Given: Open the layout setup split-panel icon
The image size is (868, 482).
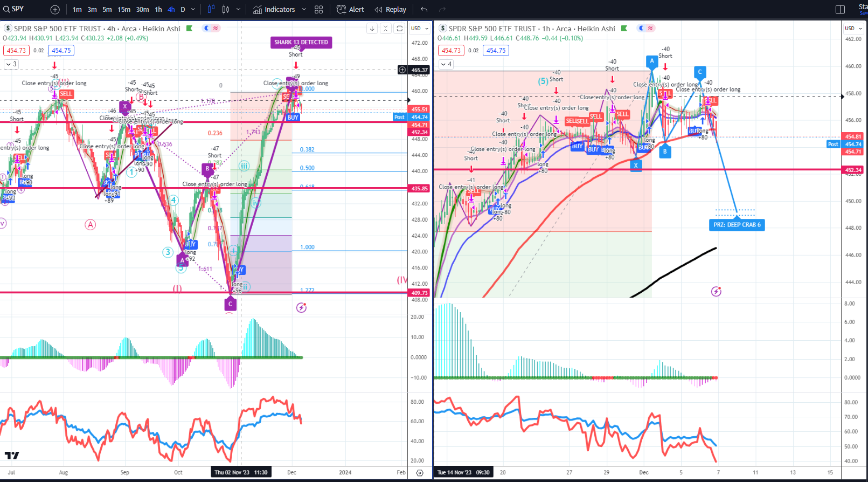Looking at the screenshot, I should [840, 9].
